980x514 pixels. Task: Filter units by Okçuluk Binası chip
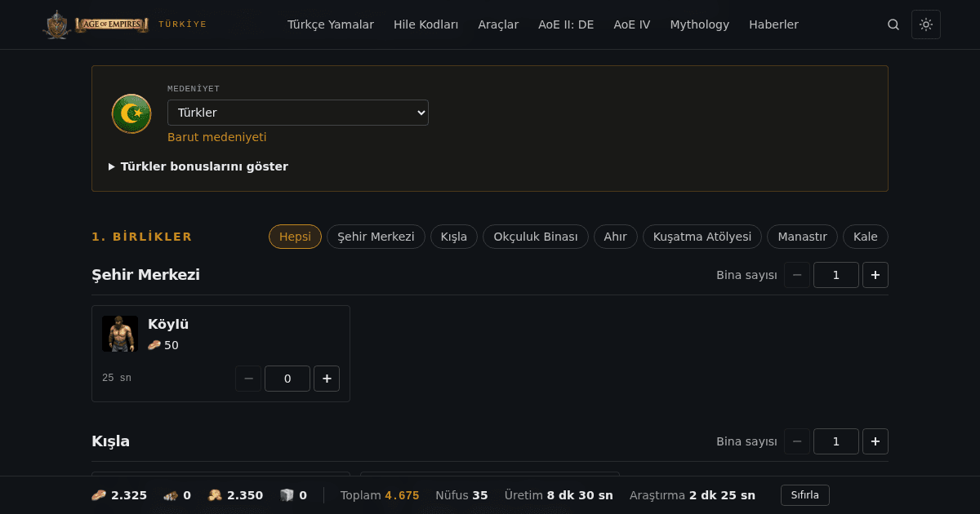[536, 237]
